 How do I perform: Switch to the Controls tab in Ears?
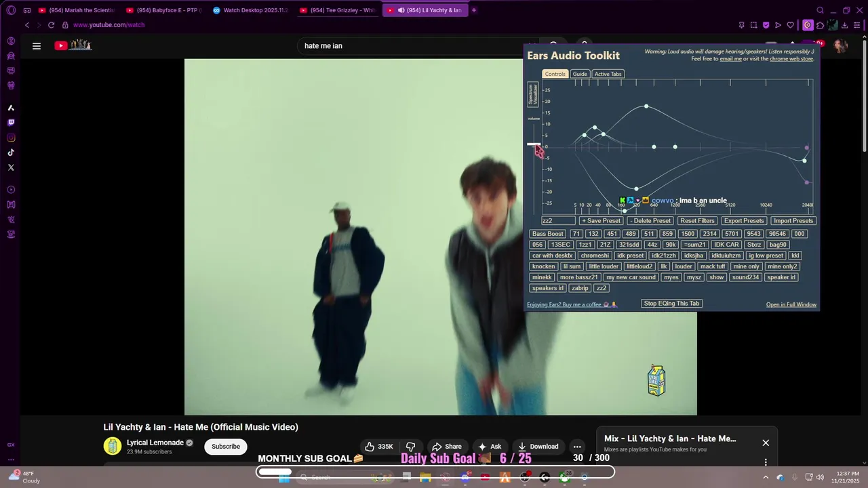(x=555, y=74)
